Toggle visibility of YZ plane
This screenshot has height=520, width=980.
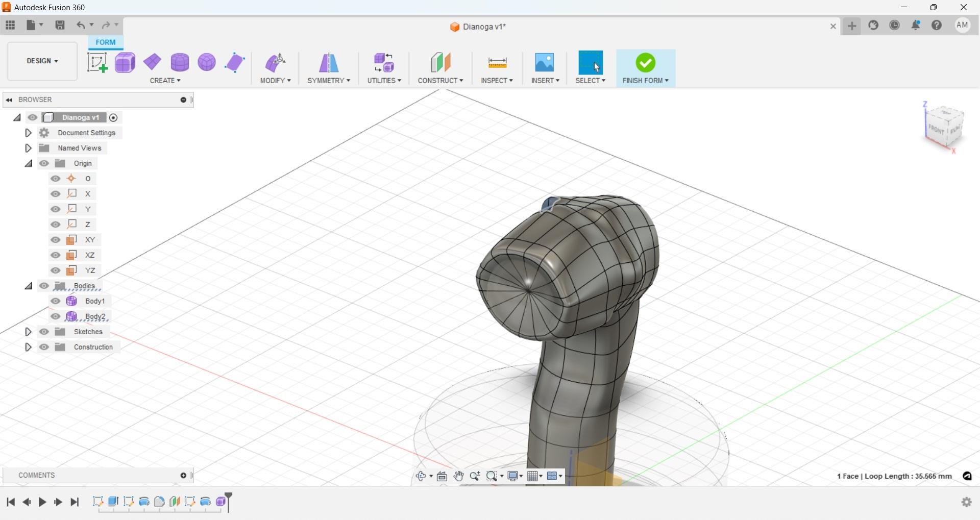point(56,270)
